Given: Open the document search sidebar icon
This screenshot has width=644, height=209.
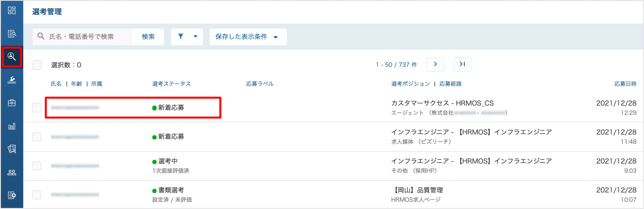Looking at the screenshot, I should coord(12,33).
